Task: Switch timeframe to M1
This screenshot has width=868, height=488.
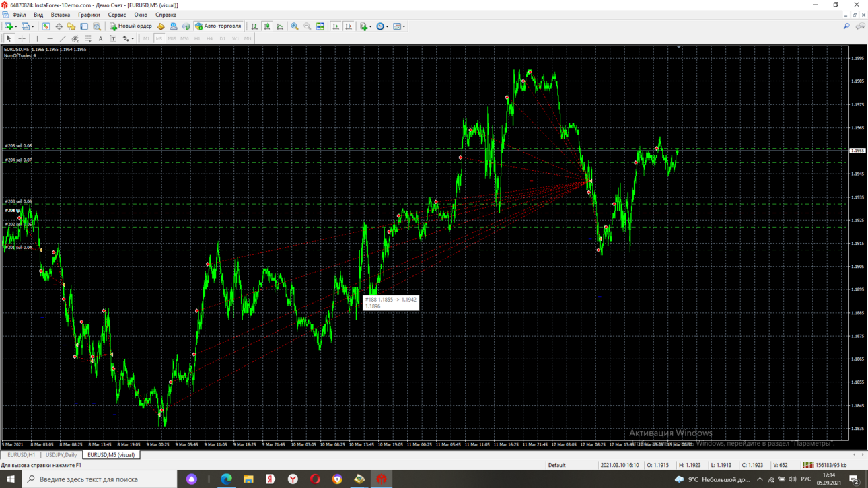Action: coord(146,38)
